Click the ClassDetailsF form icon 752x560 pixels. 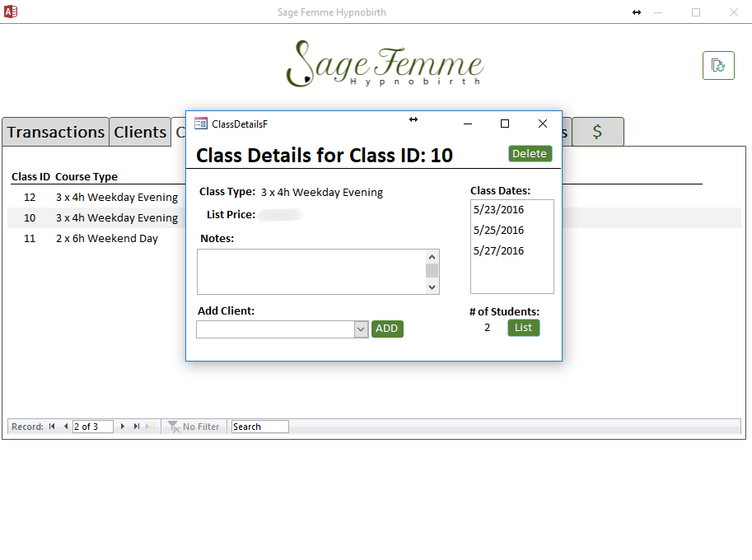[x=201, y=124]
